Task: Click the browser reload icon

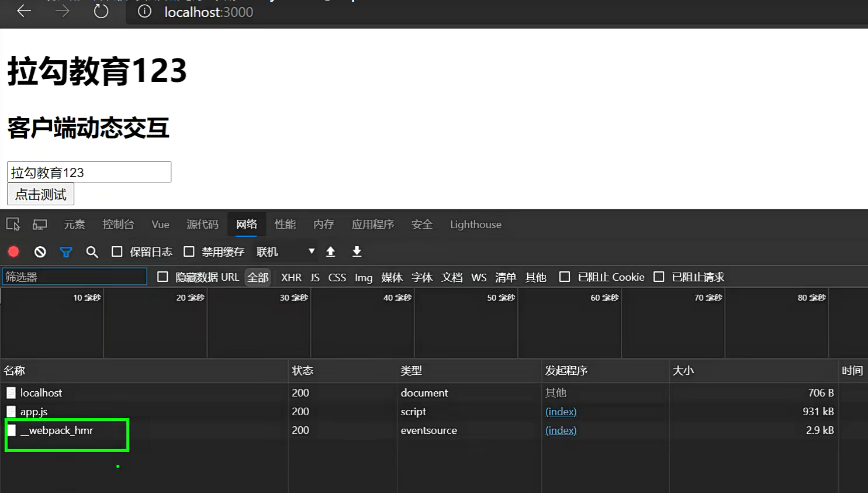Action: click(101, 12)
